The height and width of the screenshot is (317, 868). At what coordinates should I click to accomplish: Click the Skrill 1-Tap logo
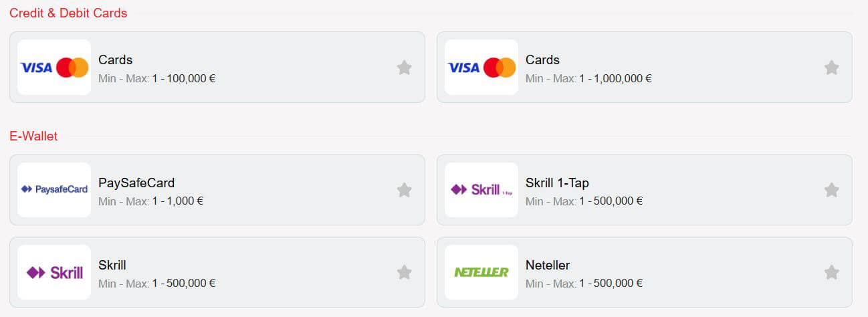pyautogui.click(x=481, y=190)
